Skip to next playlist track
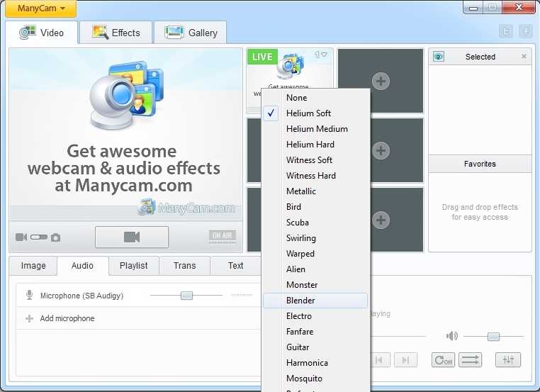540x392 pixels. (x=405, y=360)
